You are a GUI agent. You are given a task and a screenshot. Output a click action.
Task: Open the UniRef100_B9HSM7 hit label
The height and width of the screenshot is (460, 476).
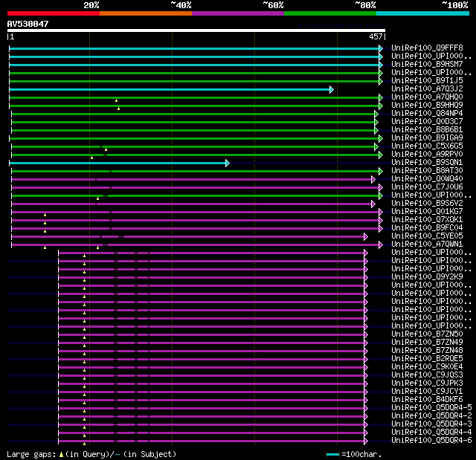[427, 65]
